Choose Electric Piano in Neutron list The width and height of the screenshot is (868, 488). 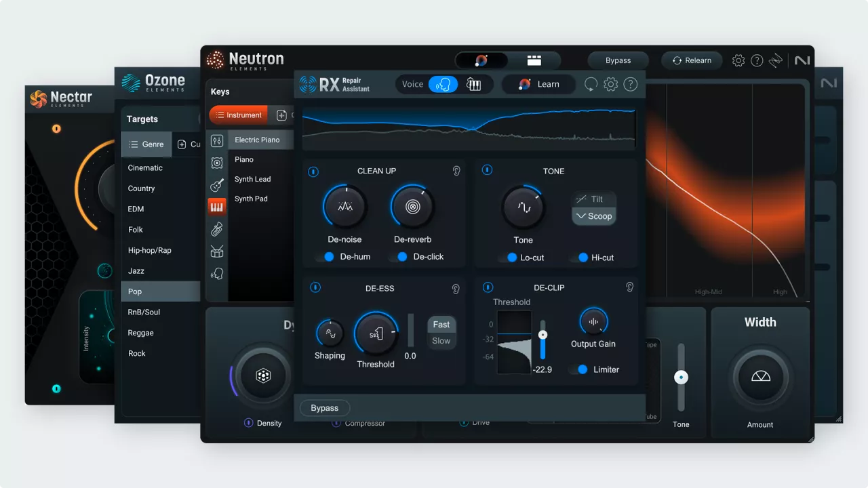[261, 140]
